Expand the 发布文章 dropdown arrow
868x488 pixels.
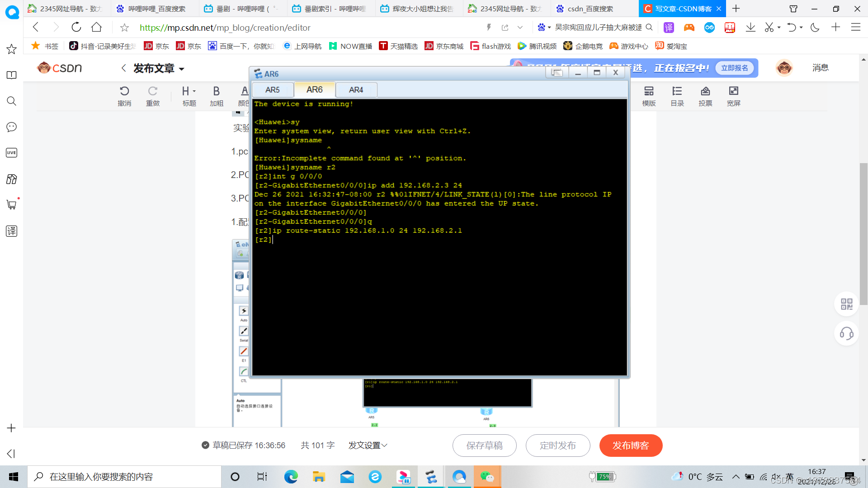point(182,69)
